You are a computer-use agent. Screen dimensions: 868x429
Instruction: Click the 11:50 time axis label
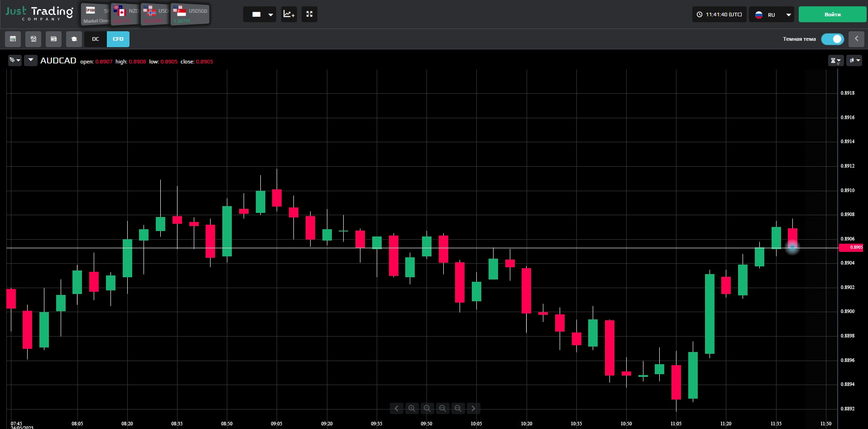click(825, 424)
